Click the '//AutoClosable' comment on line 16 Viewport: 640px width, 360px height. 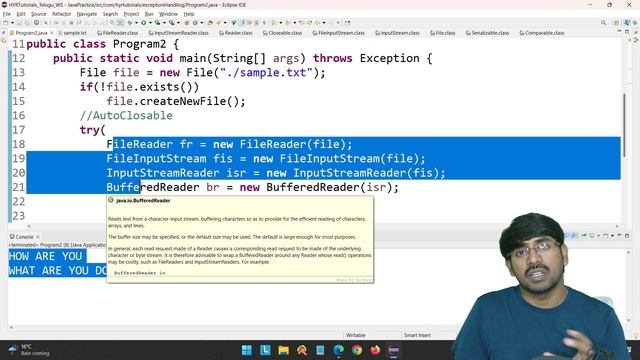pos(126,116)
